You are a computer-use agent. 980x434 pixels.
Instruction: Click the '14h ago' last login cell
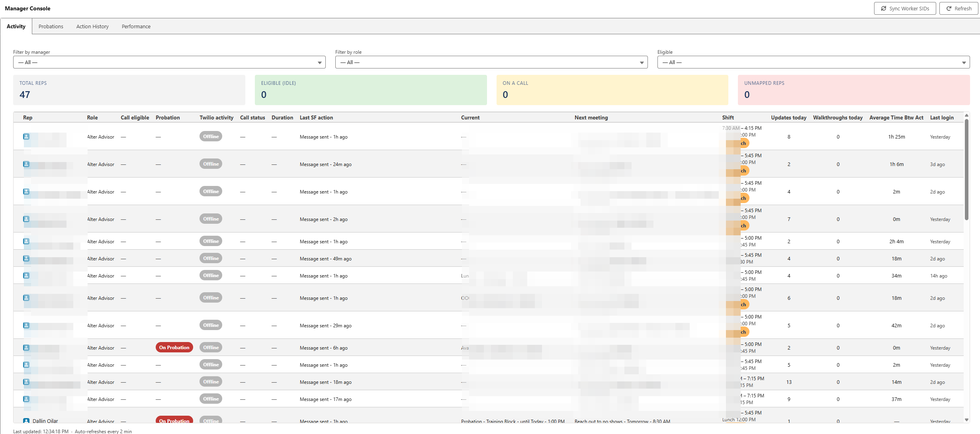(x=939, y=276)
